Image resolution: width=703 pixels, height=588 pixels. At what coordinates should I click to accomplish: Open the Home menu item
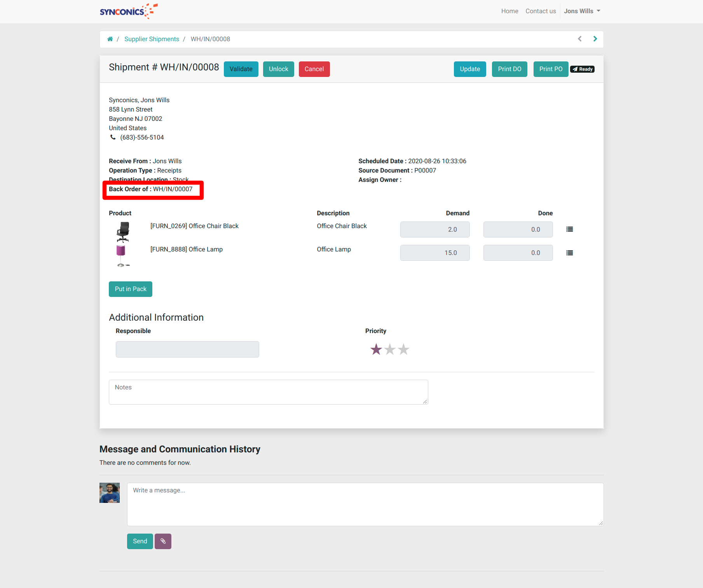[509, 11]
